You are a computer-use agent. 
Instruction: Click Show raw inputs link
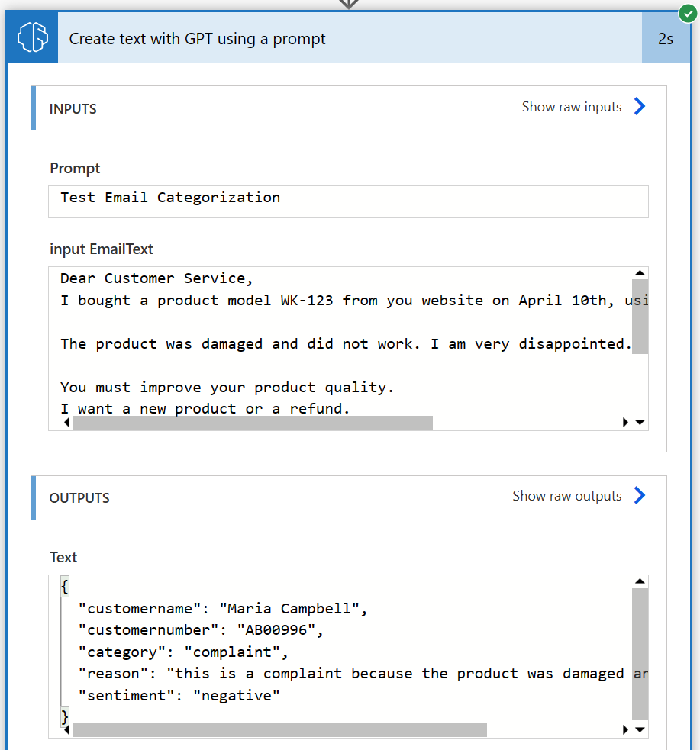click(x=571, y=107)
